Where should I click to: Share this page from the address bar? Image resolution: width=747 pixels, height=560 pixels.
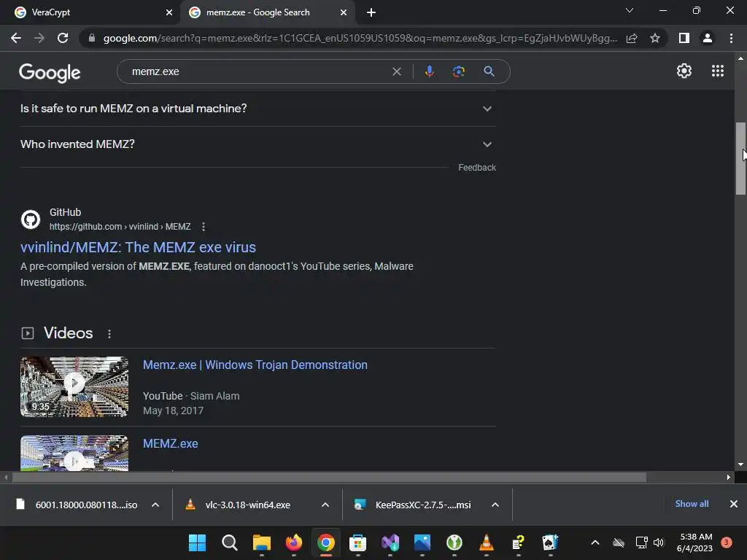point(632,38)
